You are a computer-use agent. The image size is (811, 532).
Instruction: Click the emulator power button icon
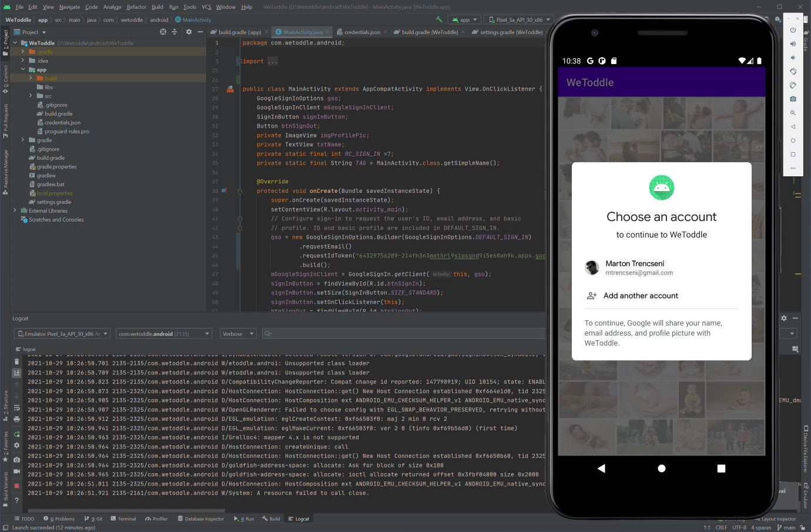coord(793,30)
